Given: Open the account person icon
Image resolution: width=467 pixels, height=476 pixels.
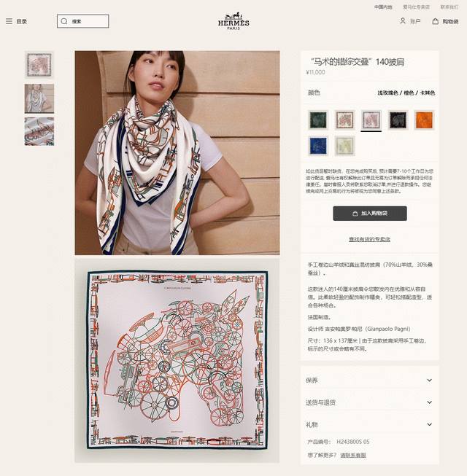Looking at the screenshot, I should click(x=403, y=20).
